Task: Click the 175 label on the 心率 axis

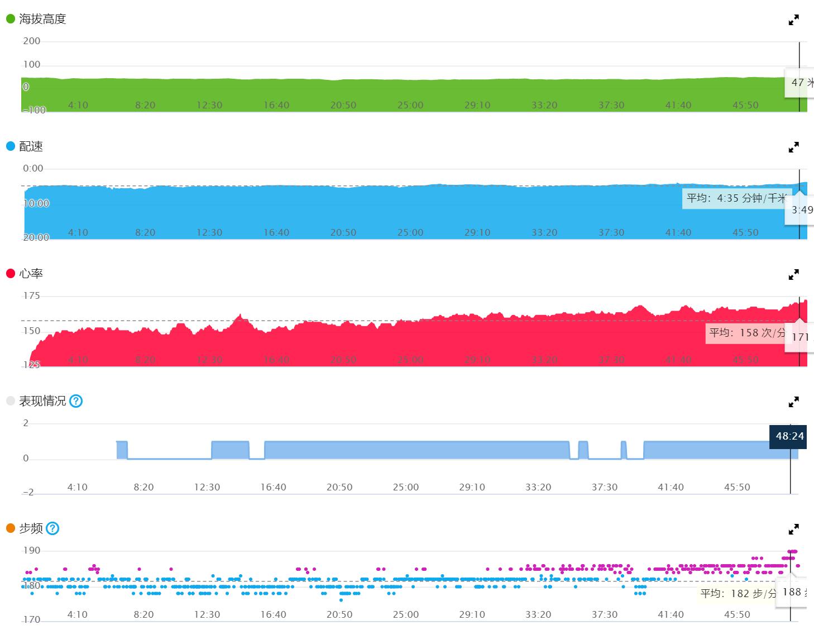Action: pyautogui.click(x=31, y=295)
